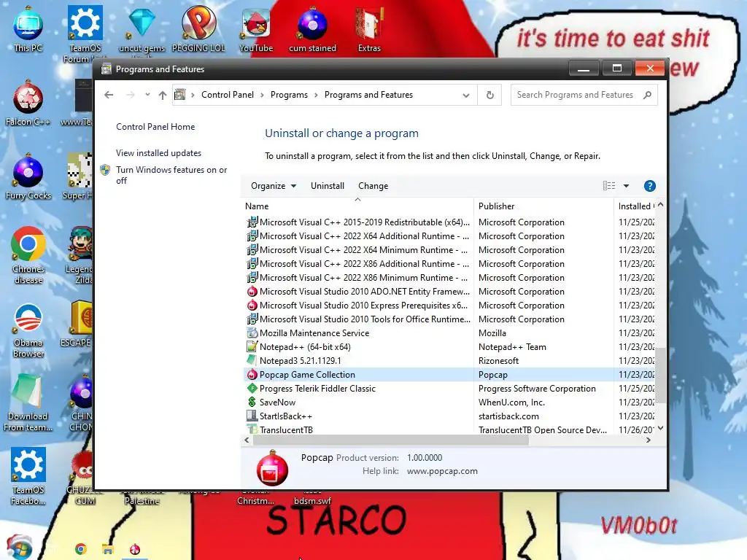Expand the chevron after Programs breadcrumb
This screenshot has width=747, height=560.
(316, 95)
